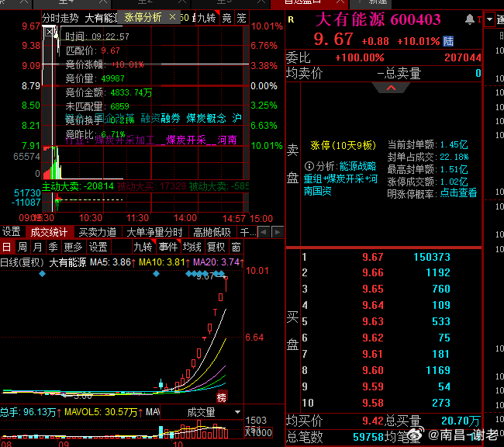
Task: Switch to the 成交统计 tab
Action: (49, 232)
